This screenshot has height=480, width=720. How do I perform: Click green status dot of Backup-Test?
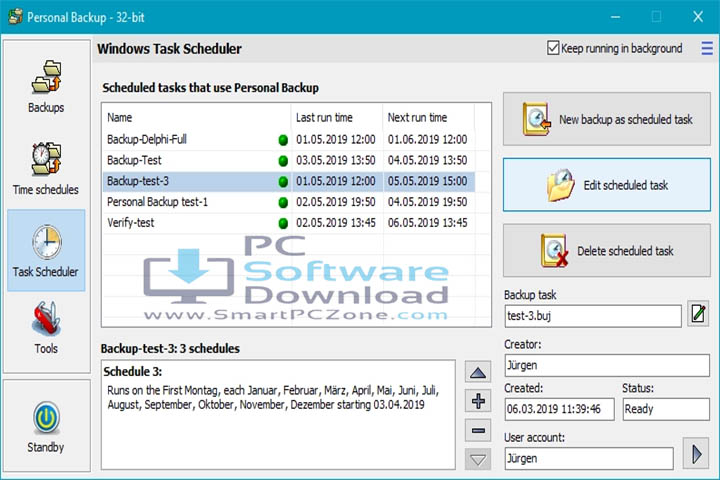pos(283,161)
